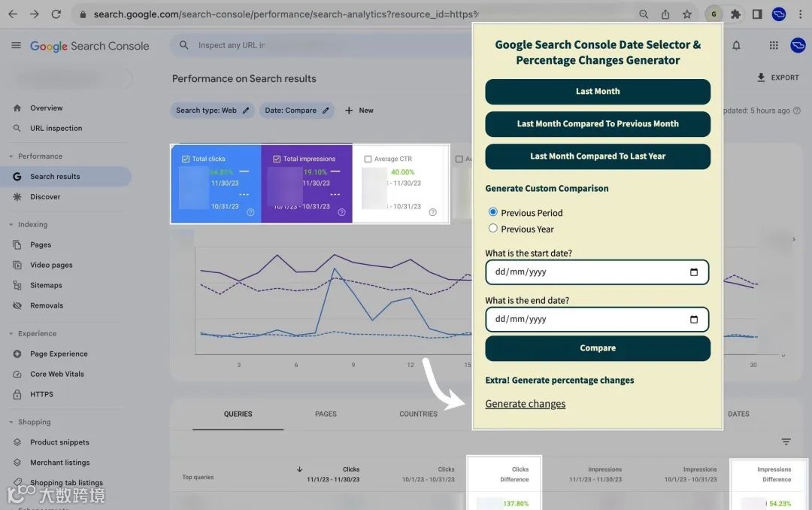The width and height of the screenshot is (812, 510).
Task: Open Overview in the sidebar
Action: (46, 108)
